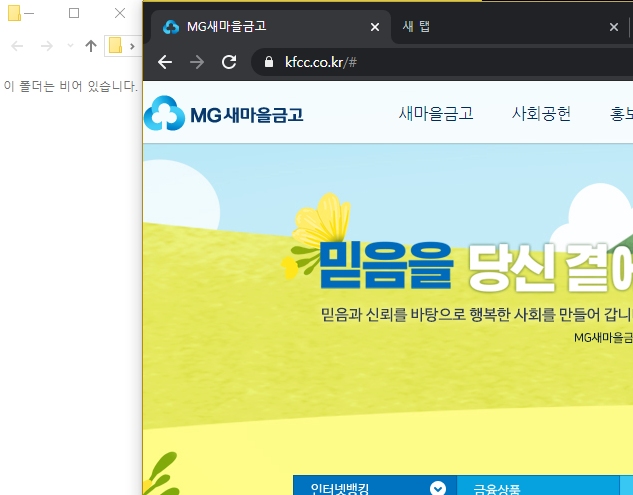Open the 새마을금고 navigation menu

click(436, 113)
